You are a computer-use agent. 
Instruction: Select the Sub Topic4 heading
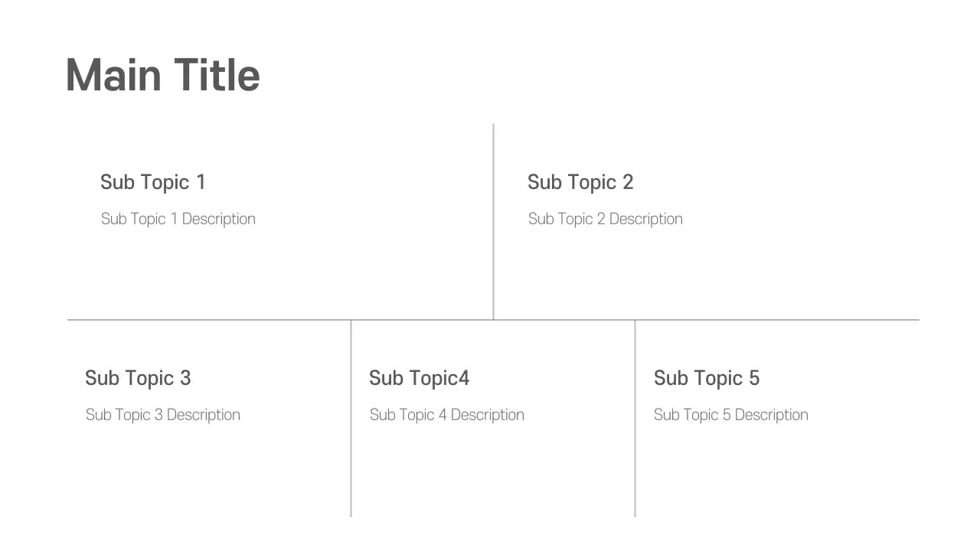coord(419,378)
